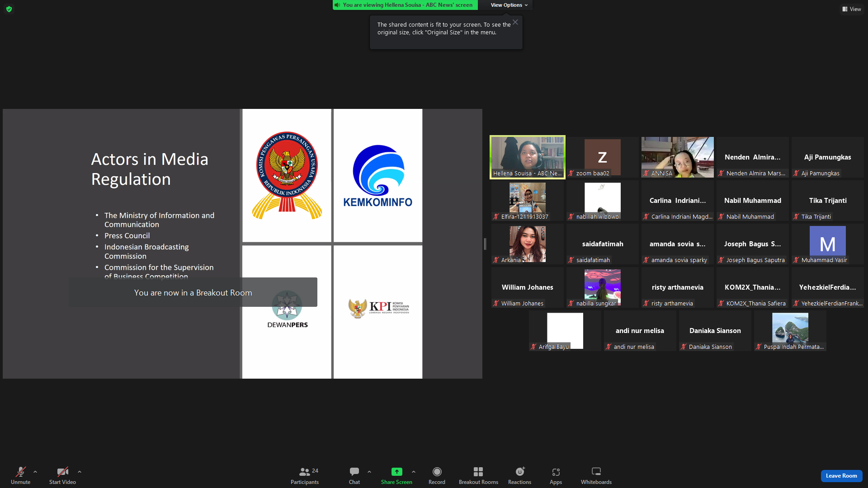This screenshot has height=488, width=868.
Task: Select Tika Trijanti's participant tile
Action: pos(828,201)
